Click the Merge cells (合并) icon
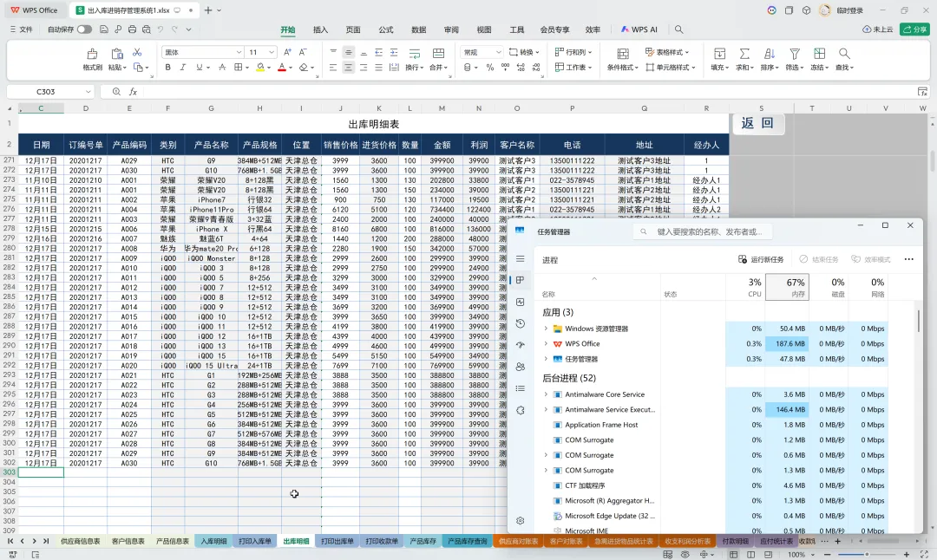Image resolution: width=937 pixels, height=560 pixels. [x=438, y=54]
